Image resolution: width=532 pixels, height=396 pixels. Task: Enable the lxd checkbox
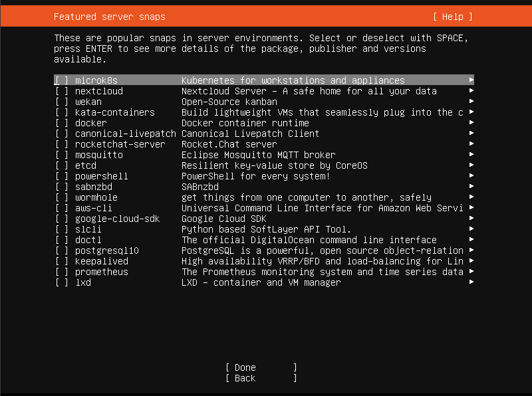62,282
